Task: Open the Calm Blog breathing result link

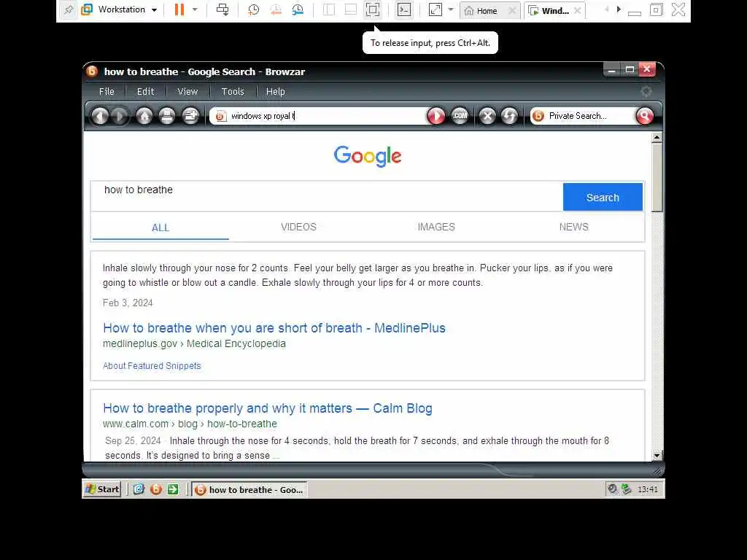Action: [267, 408]
